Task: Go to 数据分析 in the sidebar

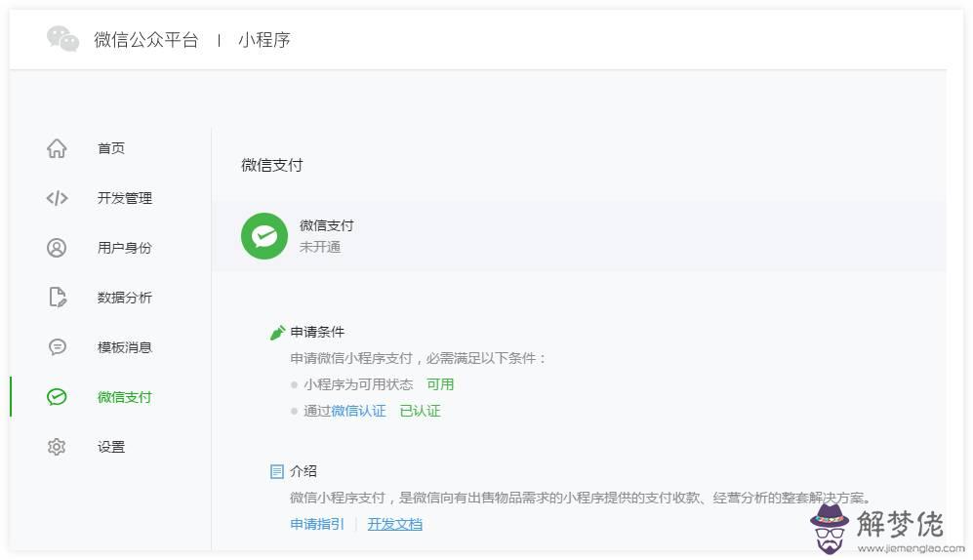Action: [125, 297]
